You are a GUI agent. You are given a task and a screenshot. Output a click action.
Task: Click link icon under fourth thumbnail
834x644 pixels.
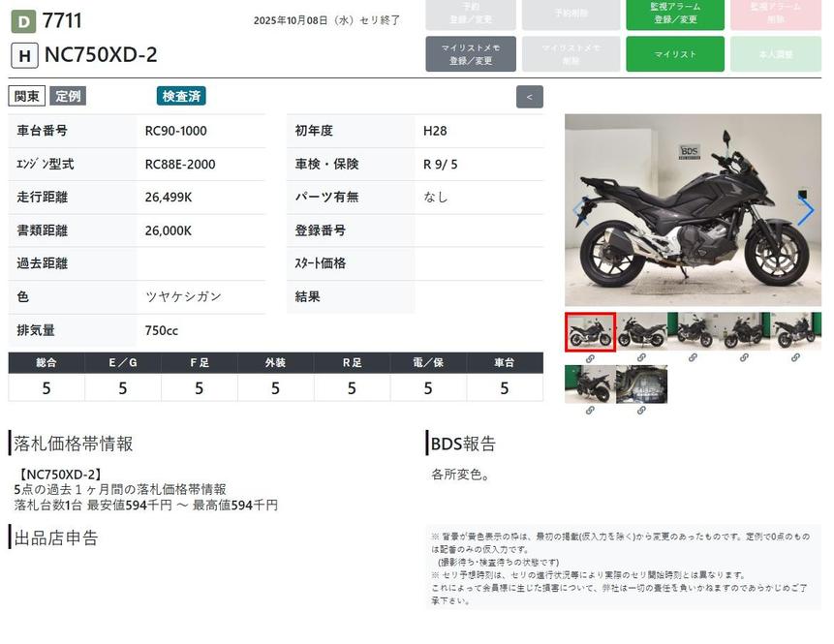[x=744, y=358]
